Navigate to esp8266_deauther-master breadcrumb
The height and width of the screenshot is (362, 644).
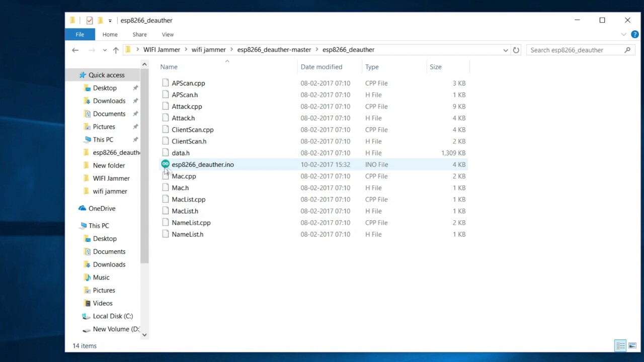point(274,50)
